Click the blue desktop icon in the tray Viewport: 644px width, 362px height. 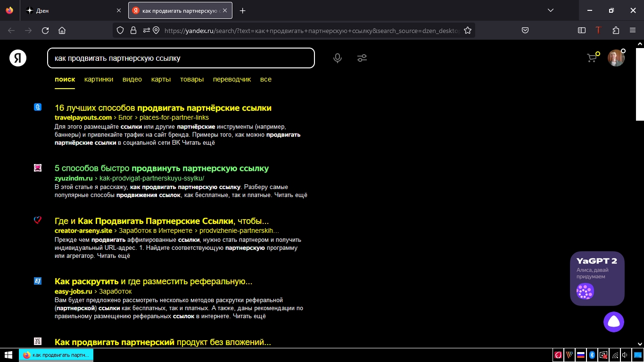coord(638,355)
